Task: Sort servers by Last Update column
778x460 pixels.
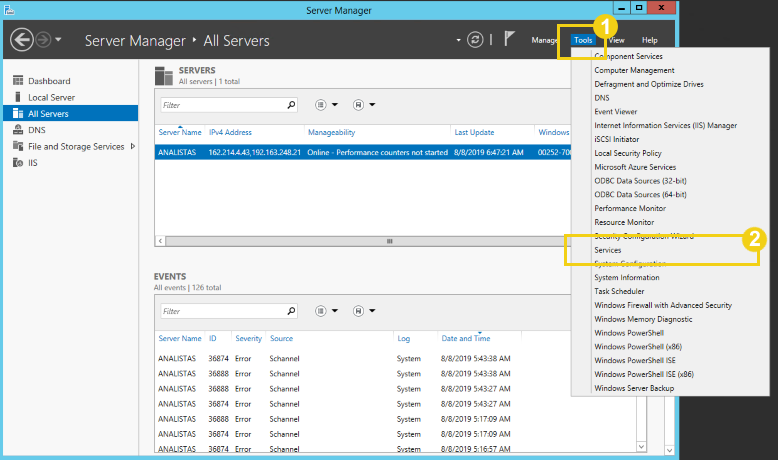Action: pos(474,132)
